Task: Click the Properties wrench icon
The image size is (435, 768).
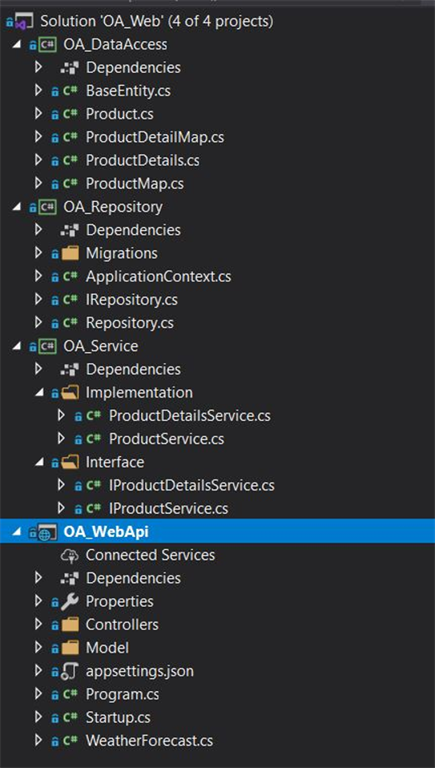Action: 70,601
